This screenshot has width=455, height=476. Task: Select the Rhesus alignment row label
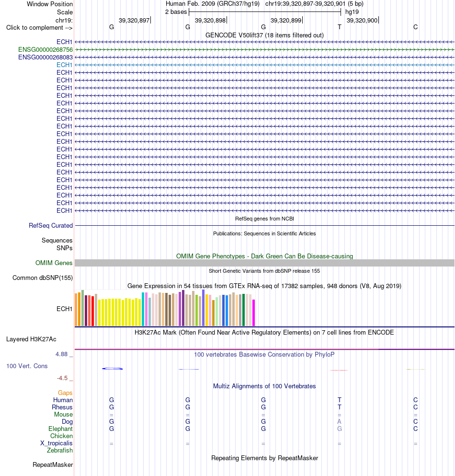(x=62, y=407)
